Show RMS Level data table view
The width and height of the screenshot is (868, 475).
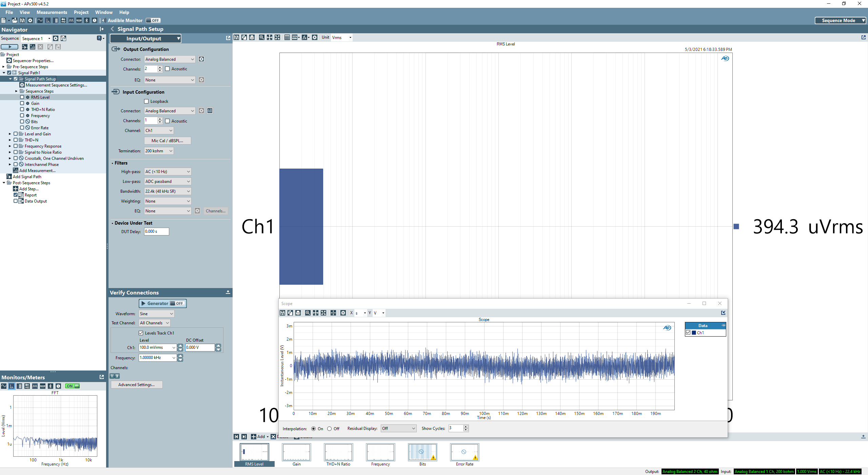coord(287,37)
